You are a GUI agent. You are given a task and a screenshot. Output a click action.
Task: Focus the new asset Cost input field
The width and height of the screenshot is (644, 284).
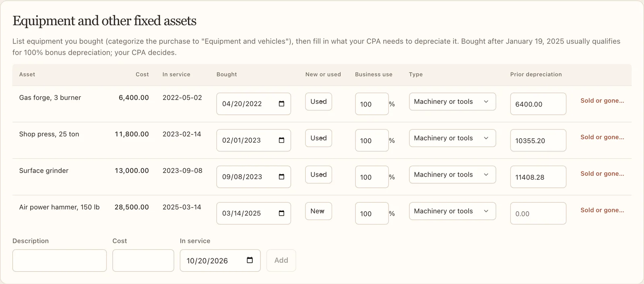pos(143,260)
